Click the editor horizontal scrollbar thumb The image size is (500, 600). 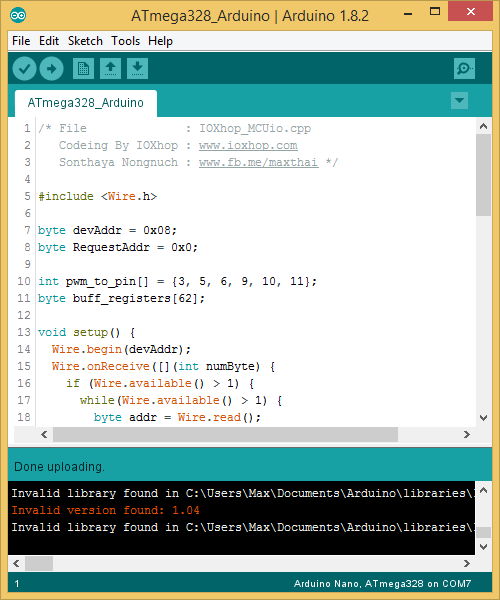(x=225, y=434)
